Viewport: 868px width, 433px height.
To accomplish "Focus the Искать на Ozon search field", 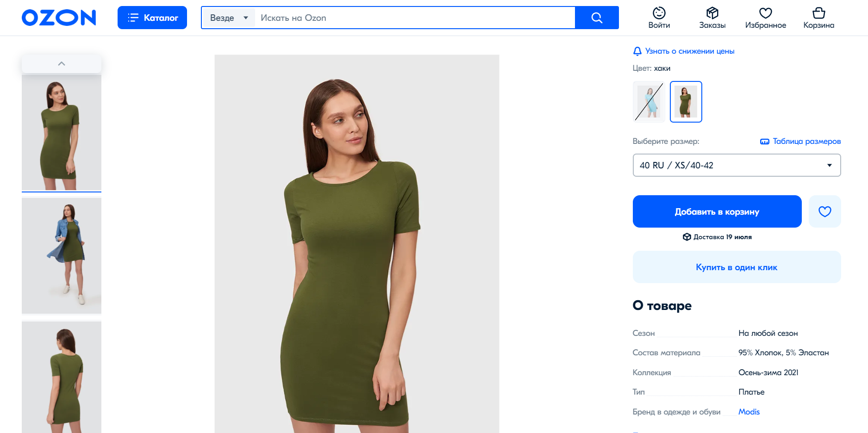I will (415, 18).
